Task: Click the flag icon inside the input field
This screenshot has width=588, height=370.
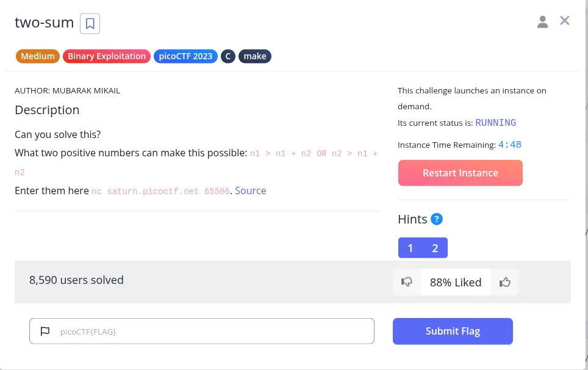Action: click(45, 330)
